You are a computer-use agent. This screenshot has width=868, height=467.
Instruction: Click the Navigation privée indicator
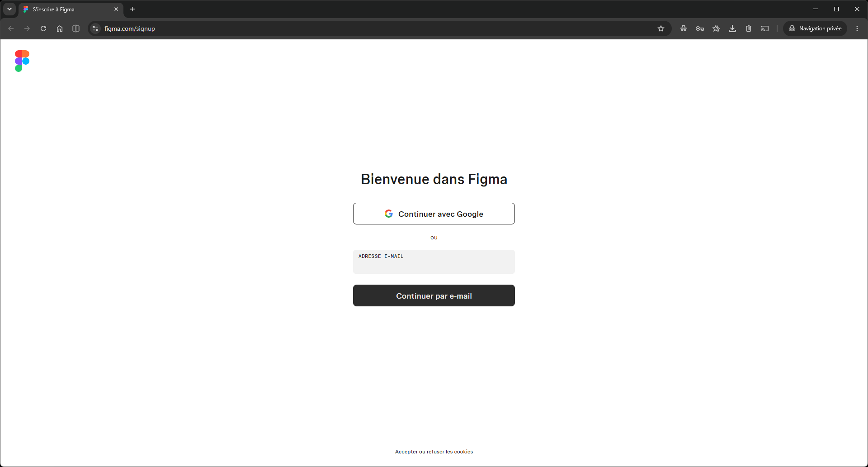[815, 29]
